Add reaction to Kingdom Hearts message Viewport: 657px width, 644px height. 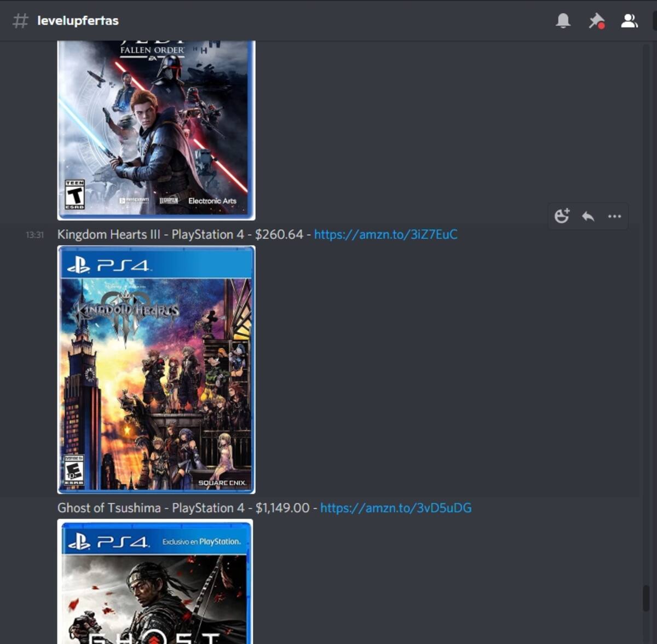click(x=562, y=216)
